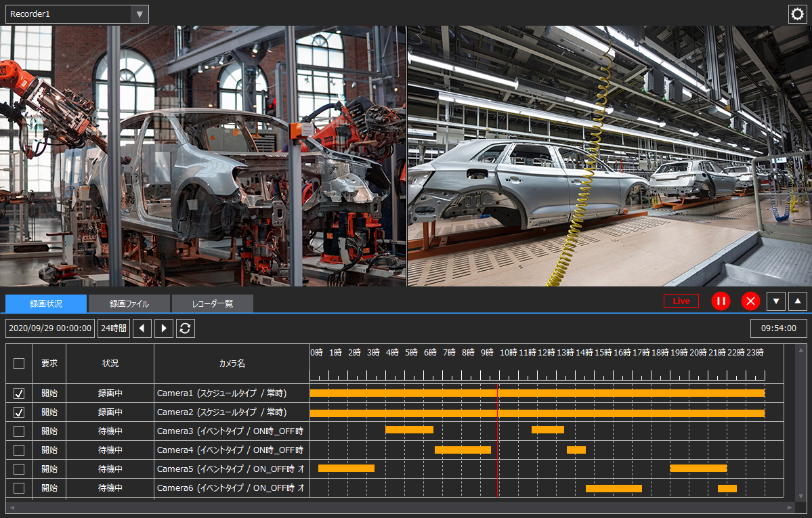Go to next day with right arrow

coord(163,328)
